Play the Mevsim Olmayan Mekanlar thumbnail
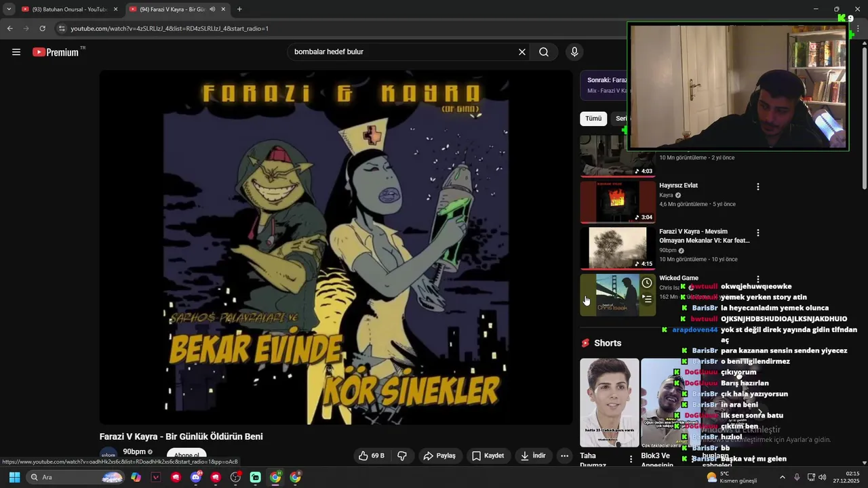 coord(618,247)
